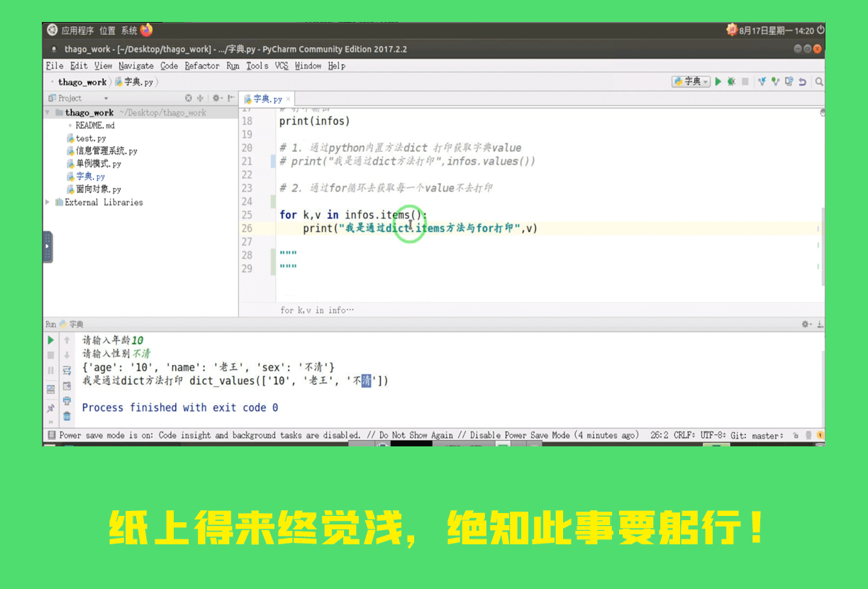This screenshot has width=868, height=589.
Task: Open the View menu
Action: click(104, 66)
